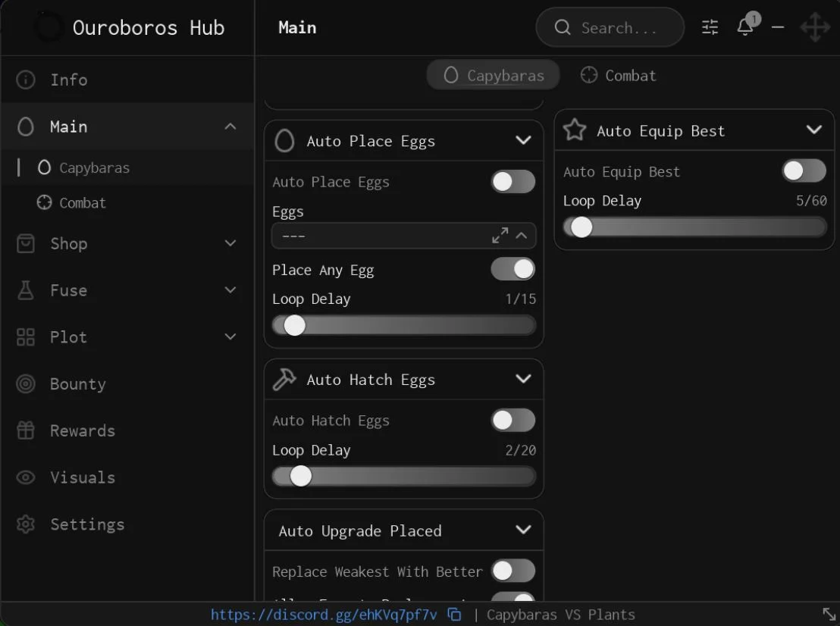The width and height of the screenshot is (840, 626).
Task: Click the move window cross-arrows icon
Action: click(x=815, y=27)
